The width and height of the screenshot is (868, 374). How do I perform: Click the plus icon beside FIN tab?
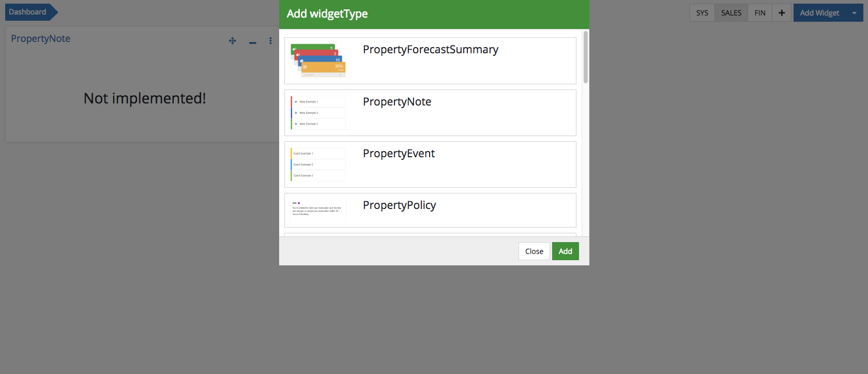782,13
